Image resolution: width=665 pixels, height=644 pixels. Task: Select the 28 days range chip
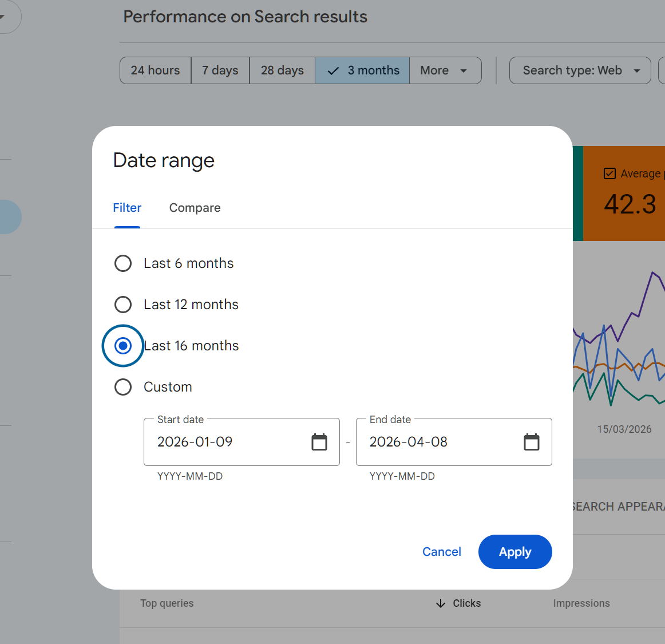[282, 70]
